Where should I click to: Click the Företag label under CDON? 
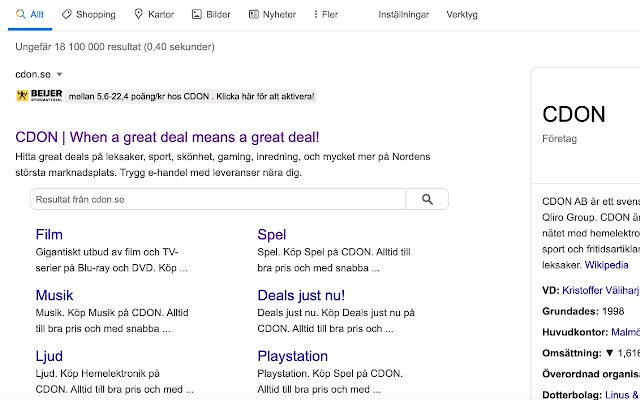(x=560, y=139)
